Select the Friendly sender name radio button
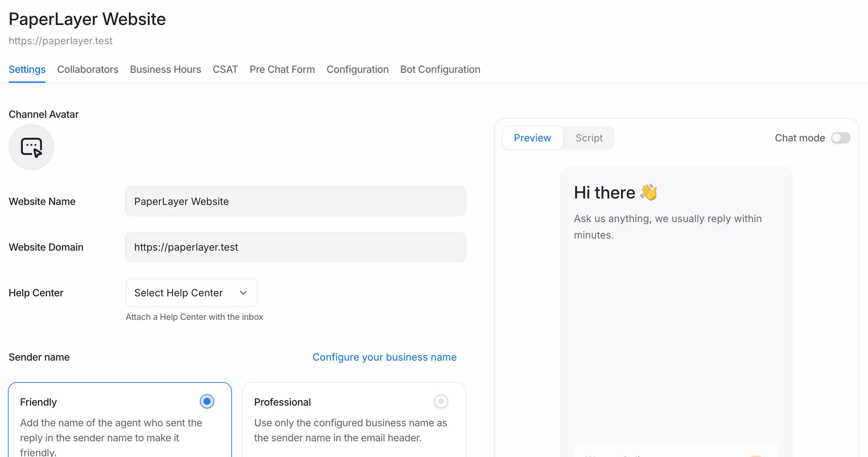The width and height of the screenshot is (868, 457). pyautogui.click(x=207, y=401)
